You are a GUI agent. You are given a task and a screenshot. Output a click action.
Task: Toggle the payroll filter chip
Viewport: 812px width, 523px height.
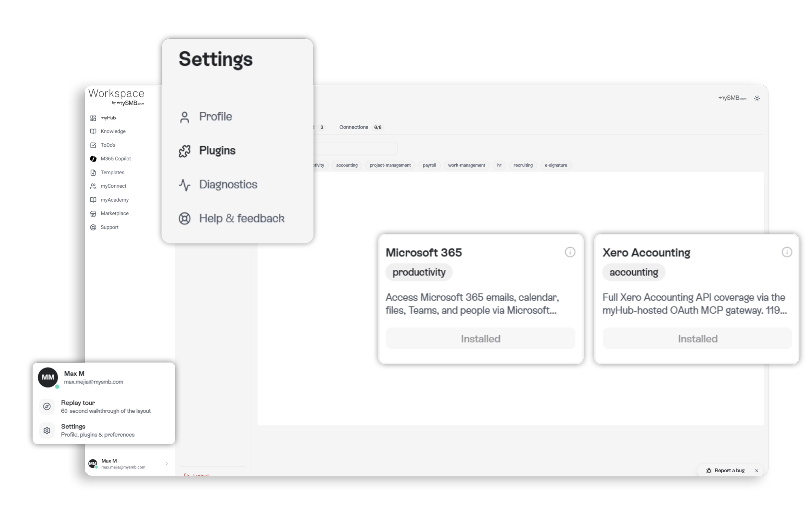[x=430, y=165]
